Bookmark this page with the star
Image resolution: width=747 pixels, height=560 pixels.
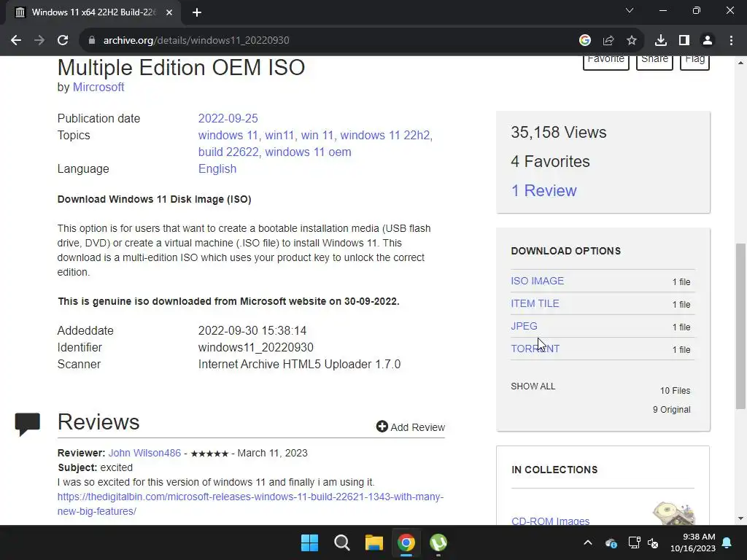point(632,40)
